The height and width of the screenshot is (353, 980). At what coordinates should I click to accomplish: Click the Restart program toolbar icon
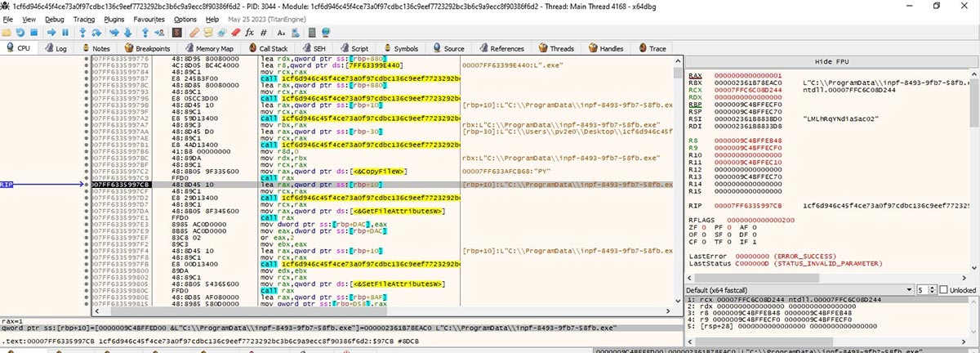pyautogui.click(x=20, y=33)
